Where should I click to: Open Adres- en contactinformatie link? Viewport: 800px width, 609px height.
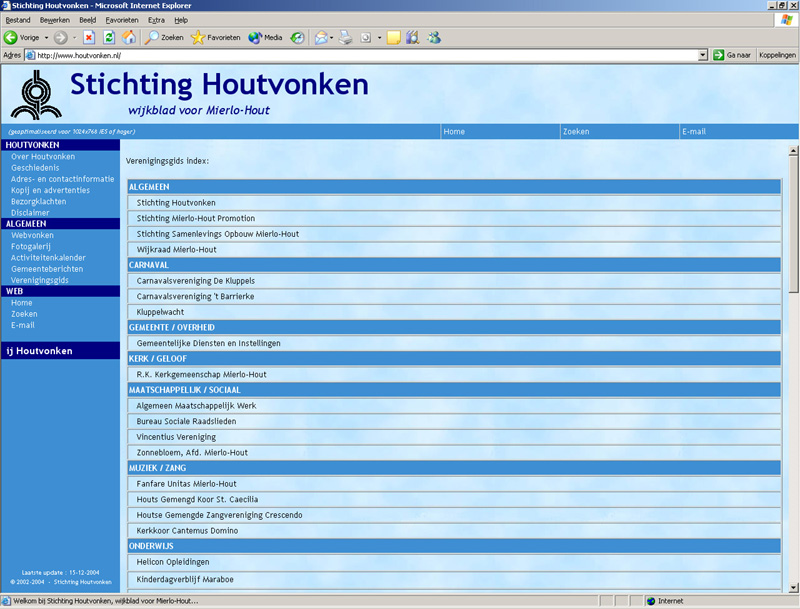pos(62,179)
